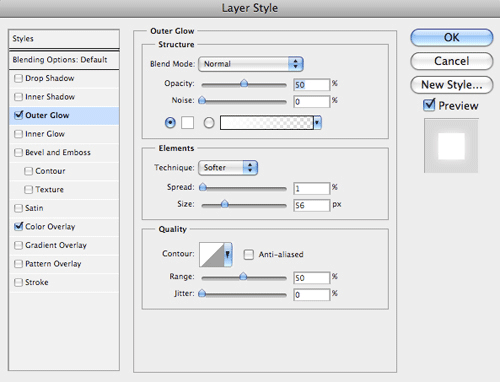This screenshot has width=500, height=382.
Task: Uncheck the Outer Glow checkbox
Action: point(18,115)
